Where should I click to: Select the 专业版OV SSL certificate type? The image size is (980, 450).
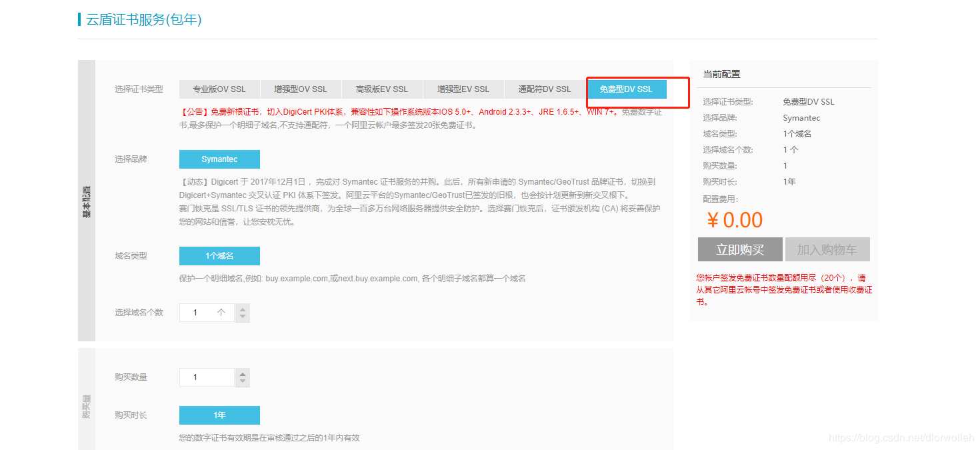(x=219, y=89)
